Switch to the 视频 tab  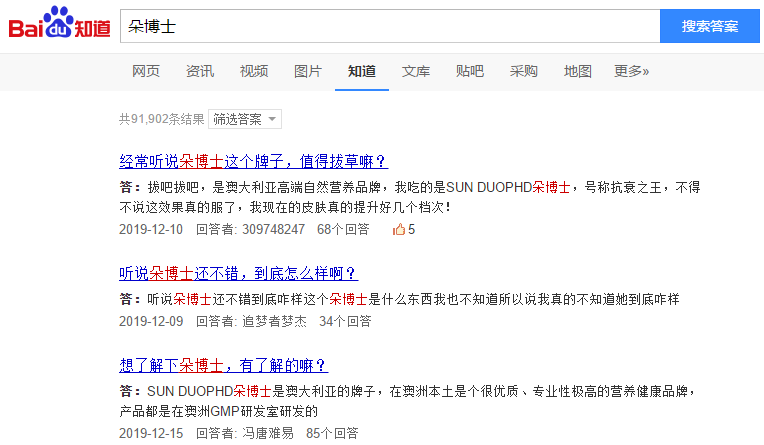[x=254, y=71]
